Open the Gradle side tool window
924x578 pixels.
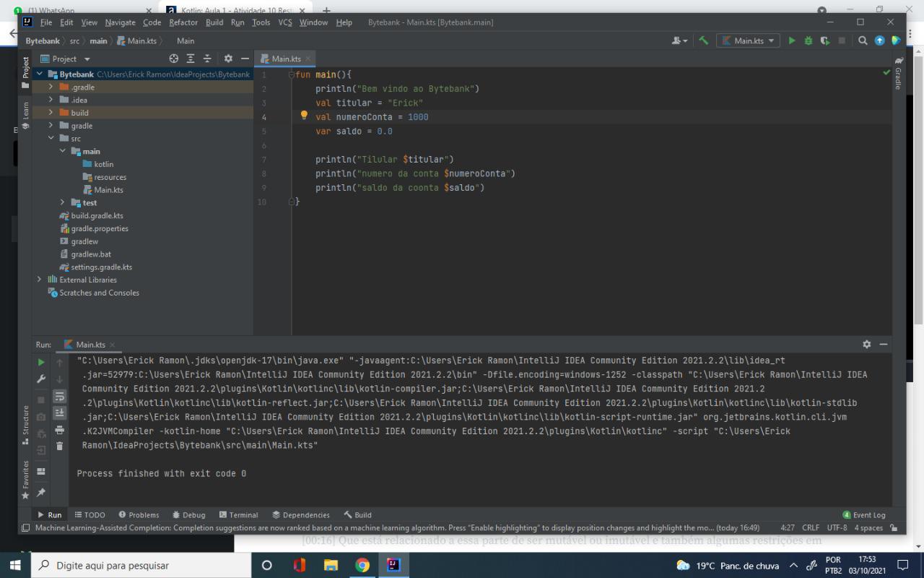[898, 74]
